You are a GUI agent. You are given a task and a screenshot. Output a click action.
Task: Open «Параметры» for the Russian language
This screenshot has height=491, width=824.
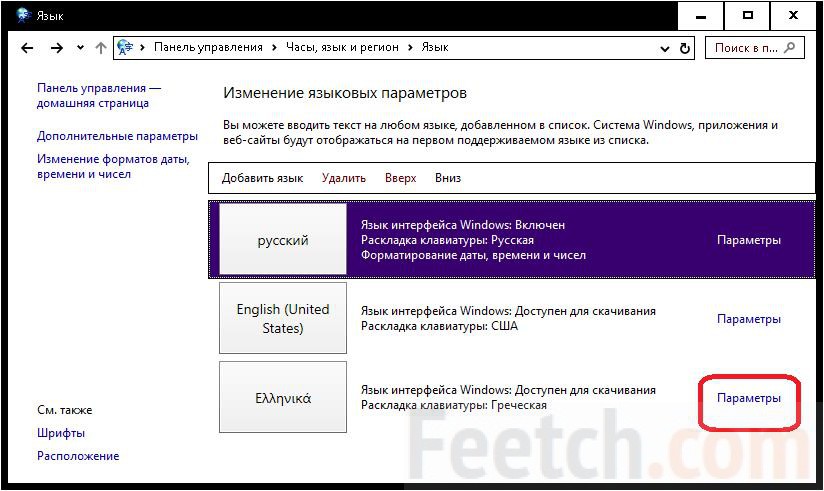pos(749,240)
